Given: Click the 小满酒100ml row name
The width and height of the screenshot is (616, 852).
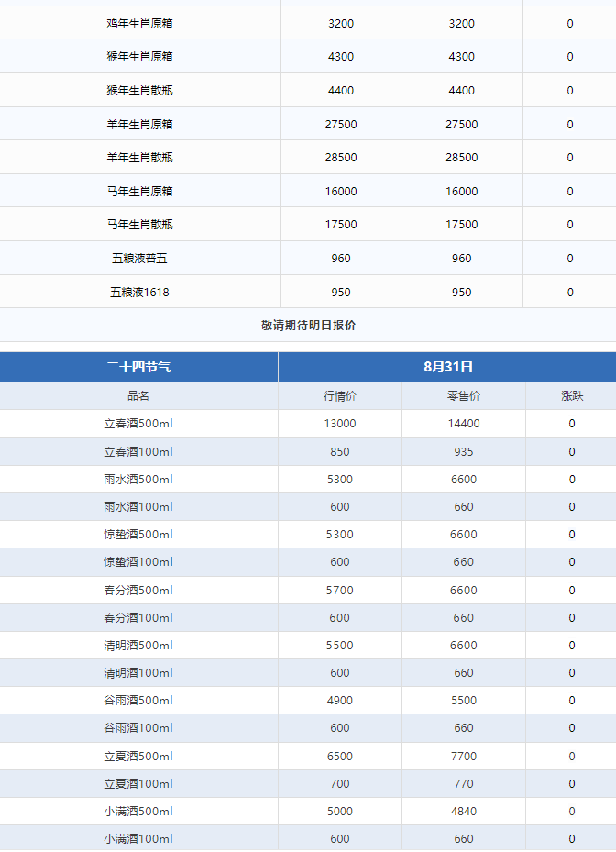Looking at the screenshot, I should [138, 839].
